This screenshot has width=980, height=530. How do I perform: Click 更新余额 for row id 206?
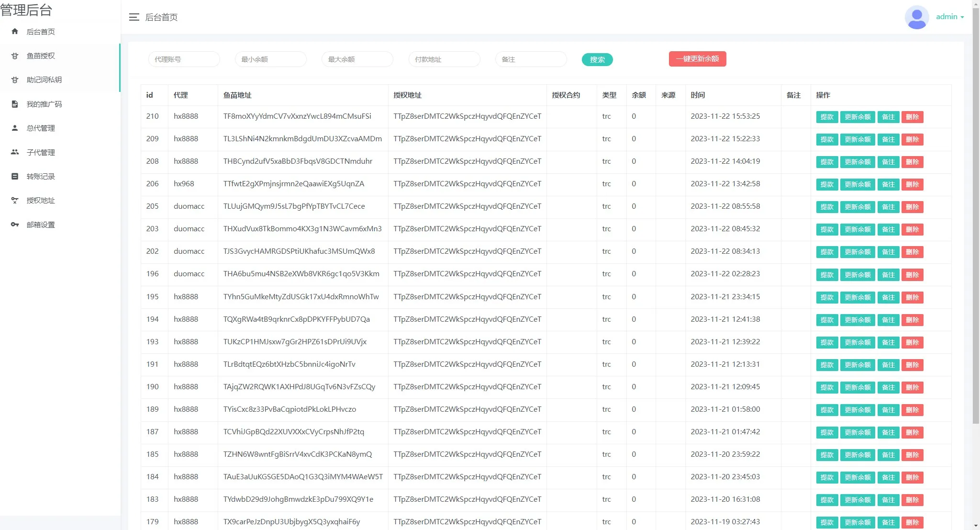[x=857, y=184]
